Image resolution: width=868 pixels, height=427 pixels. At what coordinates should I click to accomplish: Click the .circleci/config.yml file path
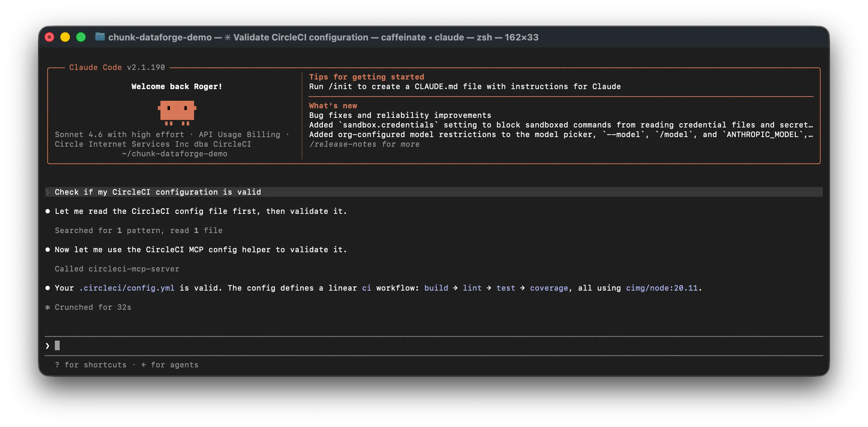127,288
